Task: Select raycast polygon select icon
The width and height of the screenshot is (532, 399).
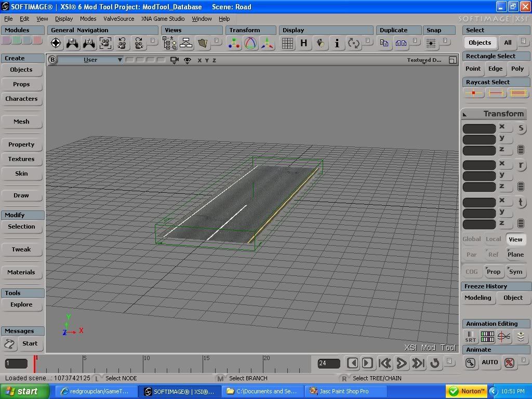Action: click(518, 93)
